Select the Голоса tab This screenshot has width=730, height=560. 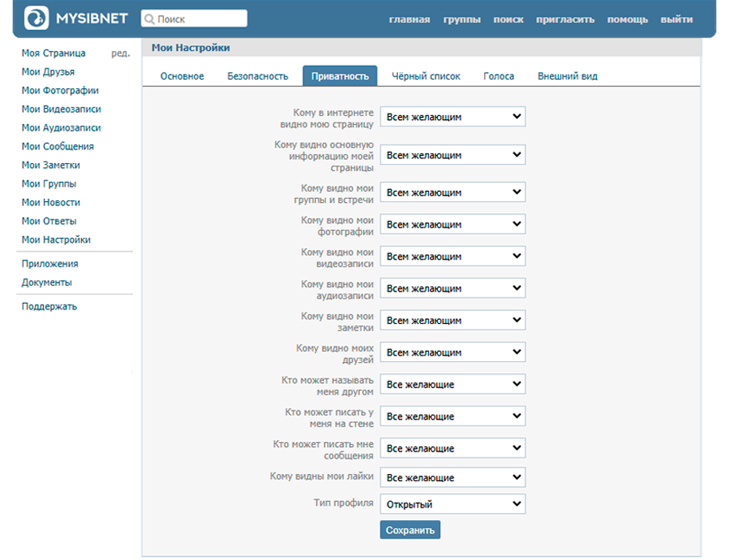click(498, 76)
